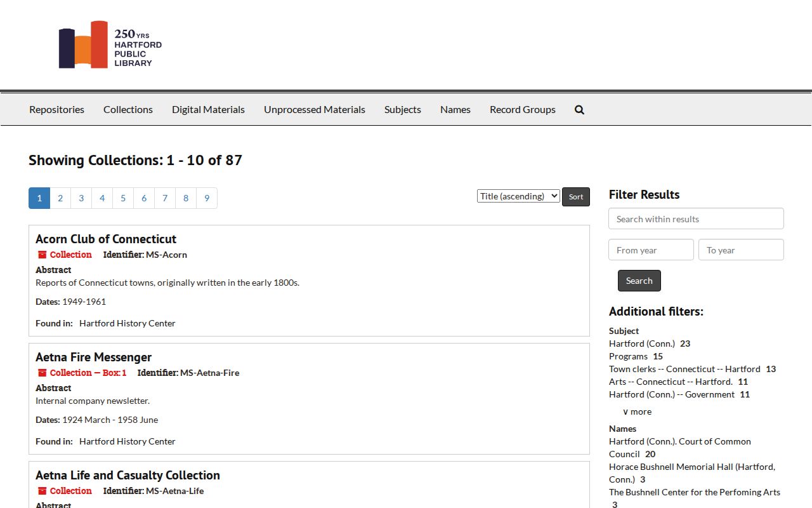Image resolution: width=812 pixels, height=508 pixels.
Task: Select current page 1 in pagination
Action: pyautogui.click(x=39, y=198)
